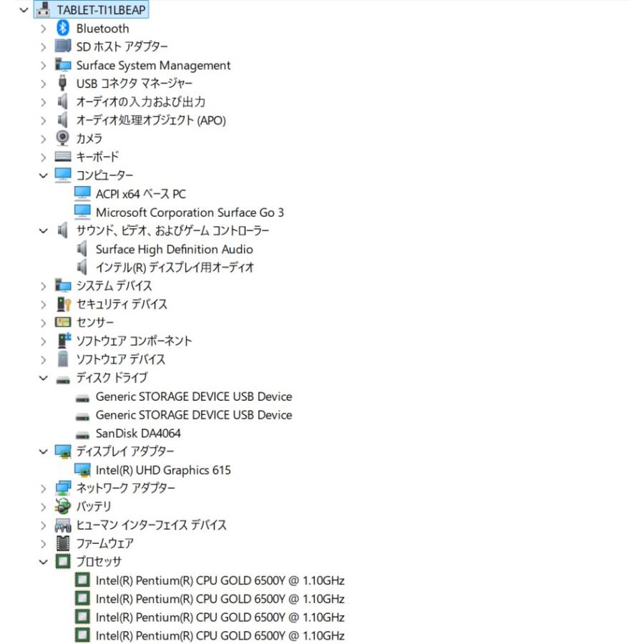Expand the Surface System Management arrow

click(44, 65)
